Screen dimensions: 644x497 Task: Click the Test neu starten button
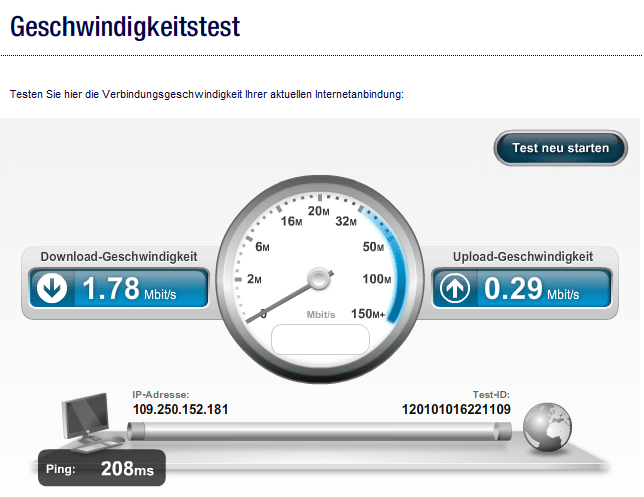(x=560, y=148)
